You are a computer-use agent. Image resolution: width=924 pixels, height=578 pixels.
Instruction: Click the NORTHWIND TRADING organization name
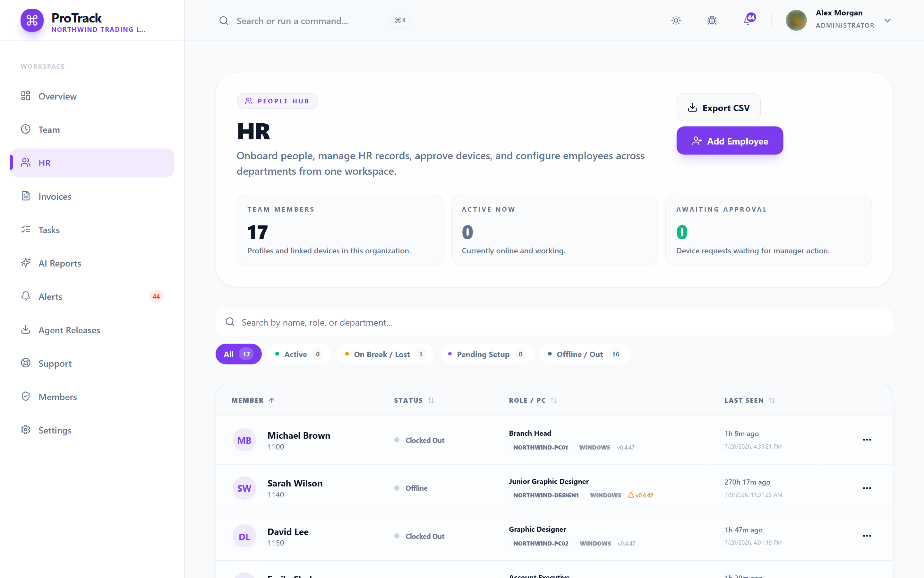coord(98,30)
